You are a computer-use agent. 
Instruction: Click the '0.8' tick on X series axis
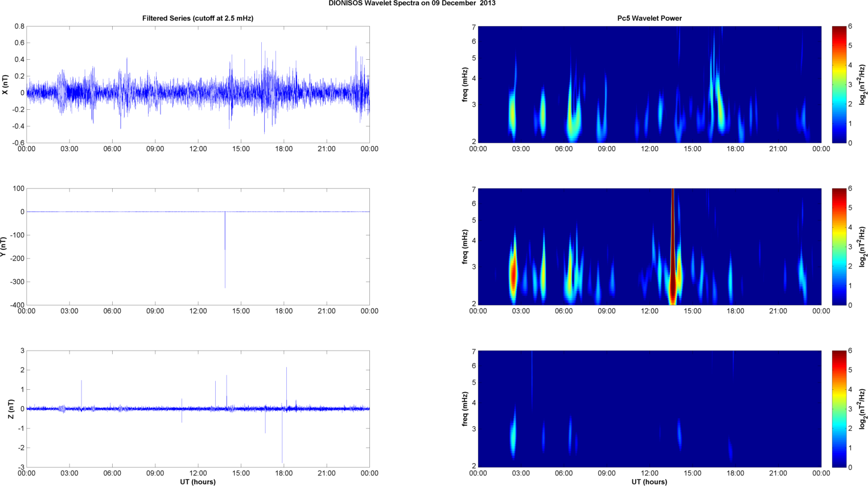(19, 26)
